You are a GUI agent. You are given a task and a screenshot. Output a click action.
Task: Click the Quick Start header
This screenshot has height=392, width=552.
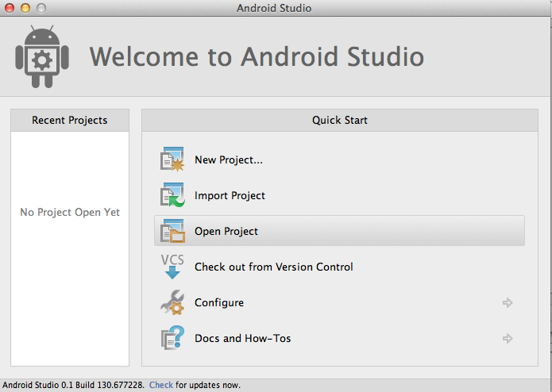point(340,121)
